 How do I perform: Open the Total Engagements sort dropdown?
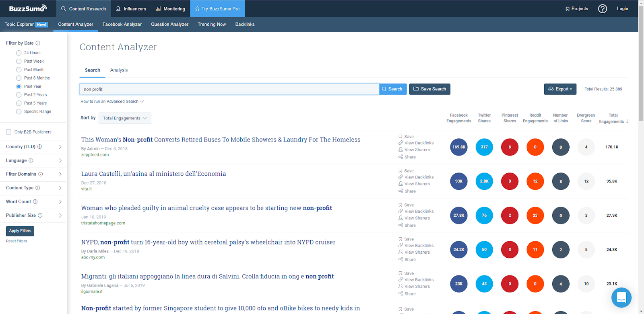click(x=125, y=118)
